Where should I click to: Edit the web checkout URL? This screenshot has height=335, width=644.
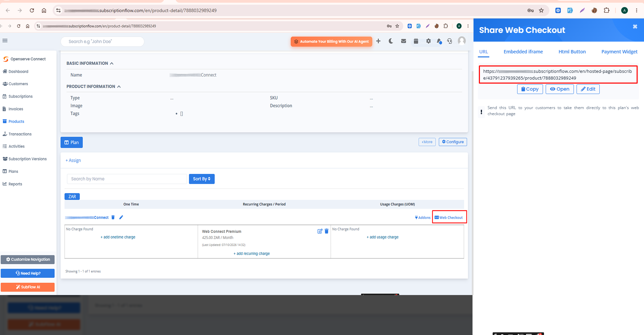coord(588,89)
